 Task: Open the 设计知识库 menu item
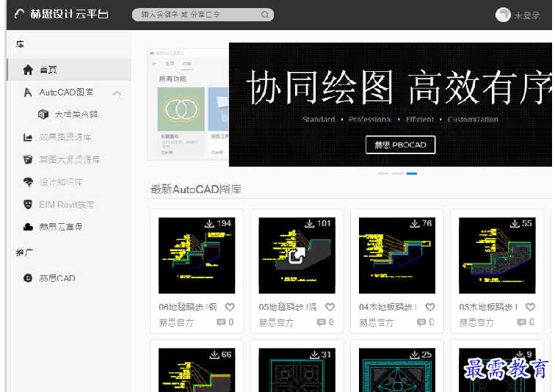(61, 182)
